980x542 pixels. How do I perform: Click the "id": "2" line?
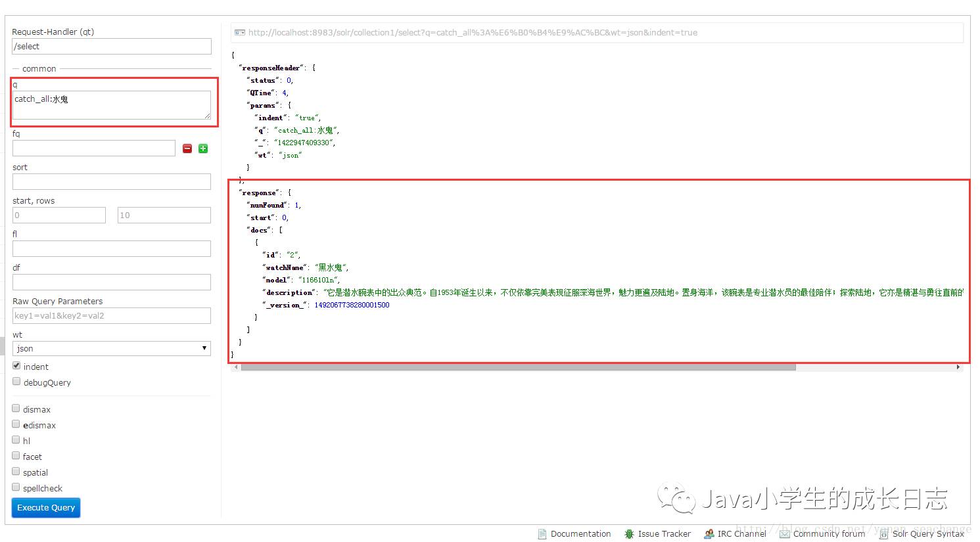tap(281, 255)
